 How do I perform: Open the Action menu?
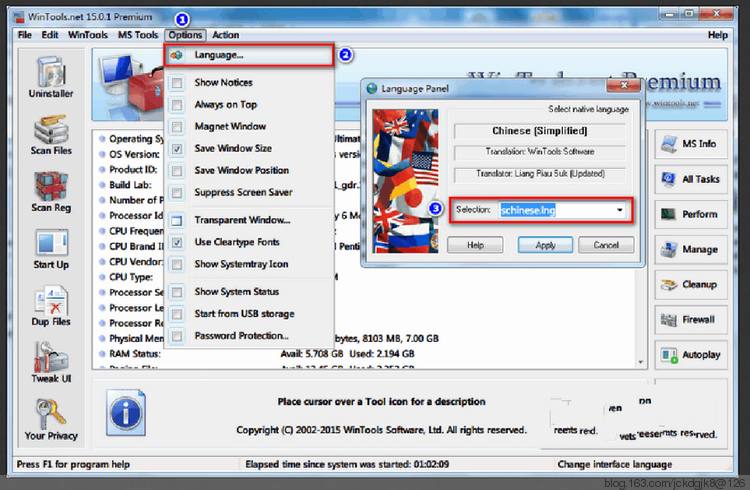pos(225,35)
